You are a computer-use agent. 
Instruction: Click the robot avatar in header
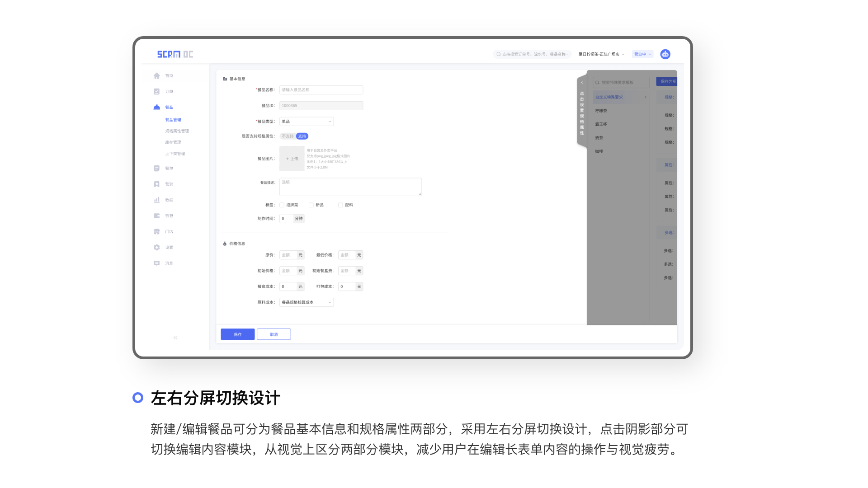tap(665, 54)
